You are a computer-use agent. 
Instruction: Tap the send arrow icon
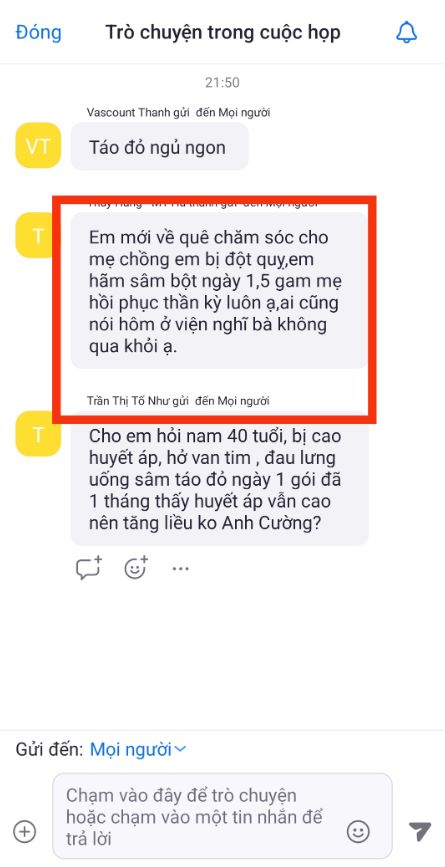[x=420, y=831]
